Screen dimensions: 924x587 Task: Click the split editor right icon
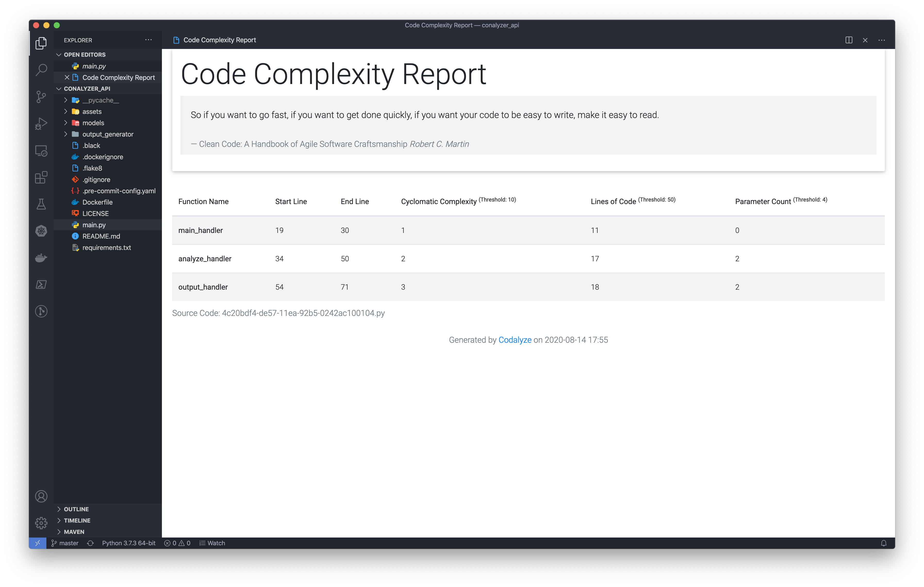click(848, 40)
